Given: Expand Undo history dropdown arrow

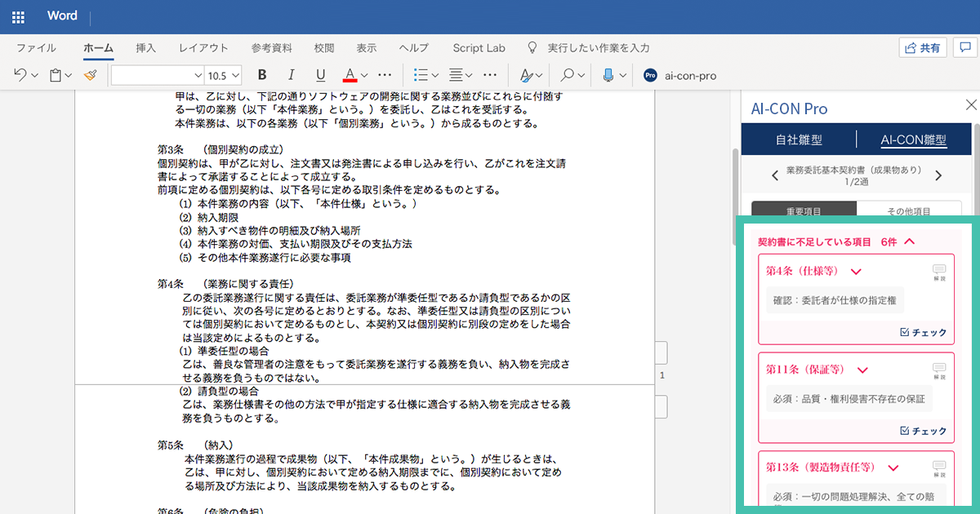Looking at the screenshot, I should click(34, 76).
